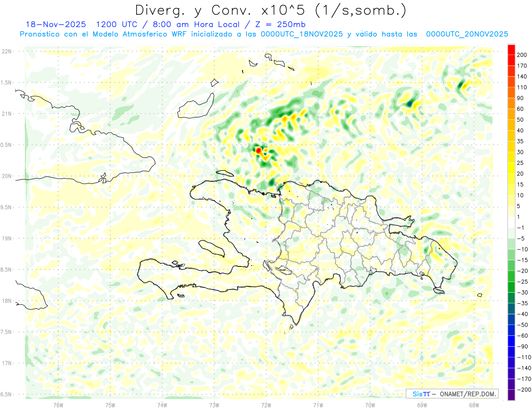Click the '-140' color bar label
This screenshot has height=411, width=532.
524,368
